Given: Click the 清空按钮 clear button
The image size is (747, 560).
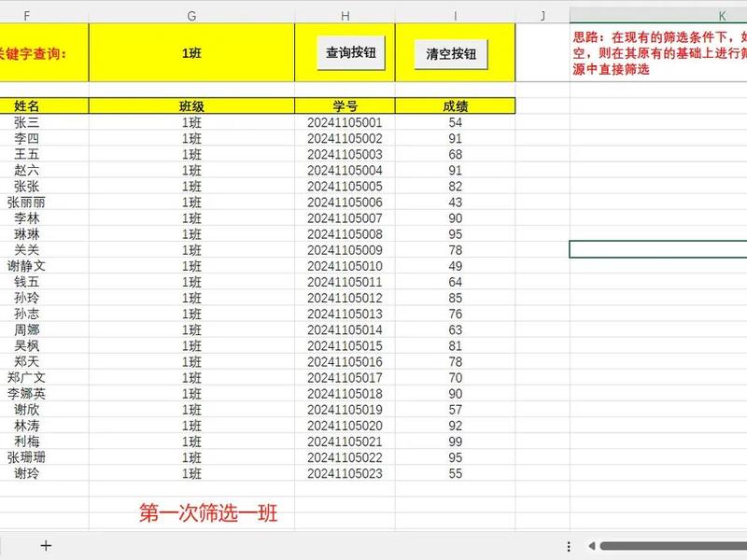Looking at the screenshot, I should point(451,54).
